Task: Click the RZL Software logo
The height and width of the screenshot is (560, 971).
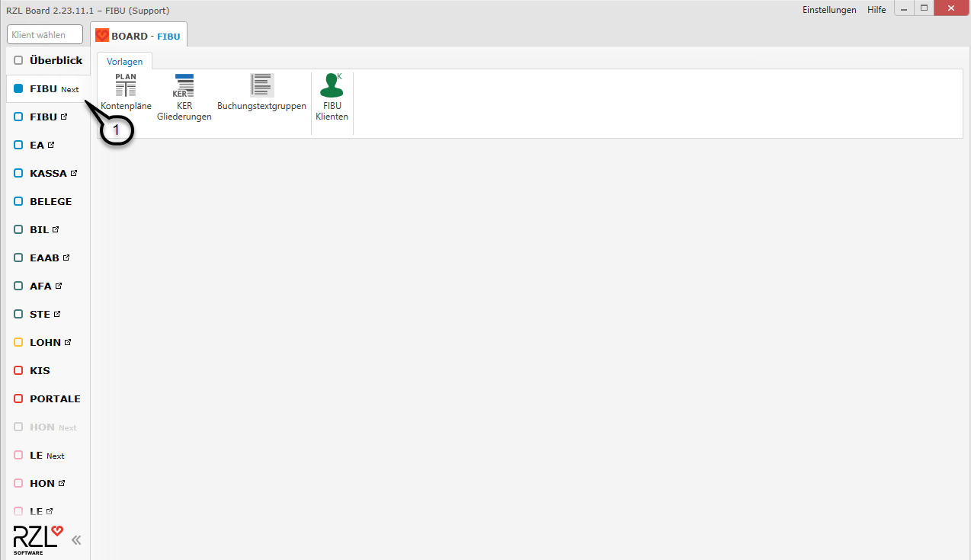Action: click(37, 539)
